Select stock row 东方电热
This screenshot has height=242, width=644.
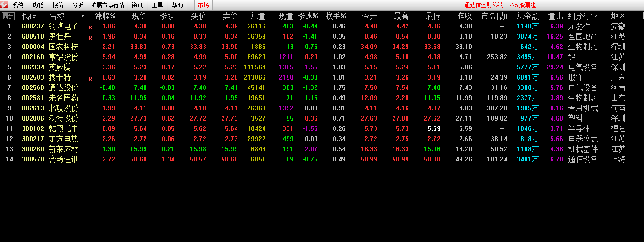(x=322, y=139)
